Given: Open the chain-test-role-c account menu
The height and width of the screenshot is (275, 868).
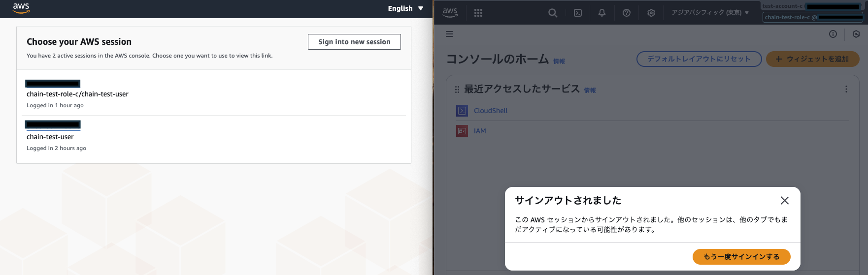Looking at the screenshot, I should pos(813,17).
